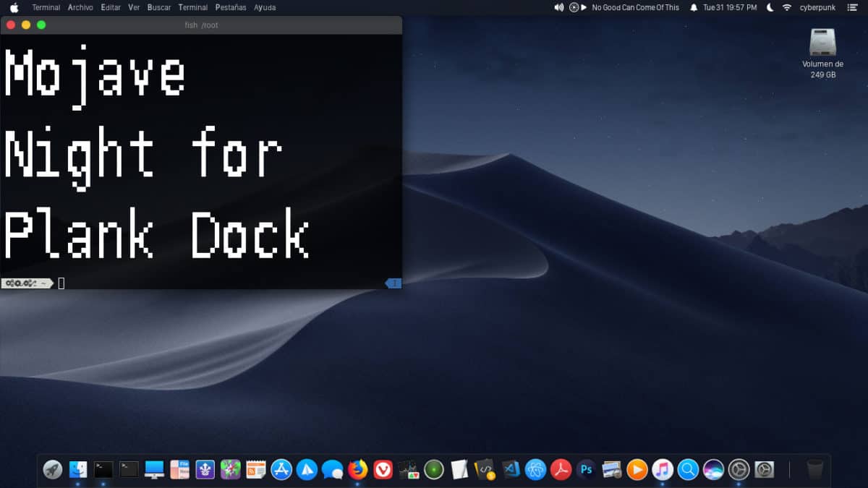Click the song title No Good Can Come Of This
The width and height of the screenshot is (868, 488).
(635, 7)
